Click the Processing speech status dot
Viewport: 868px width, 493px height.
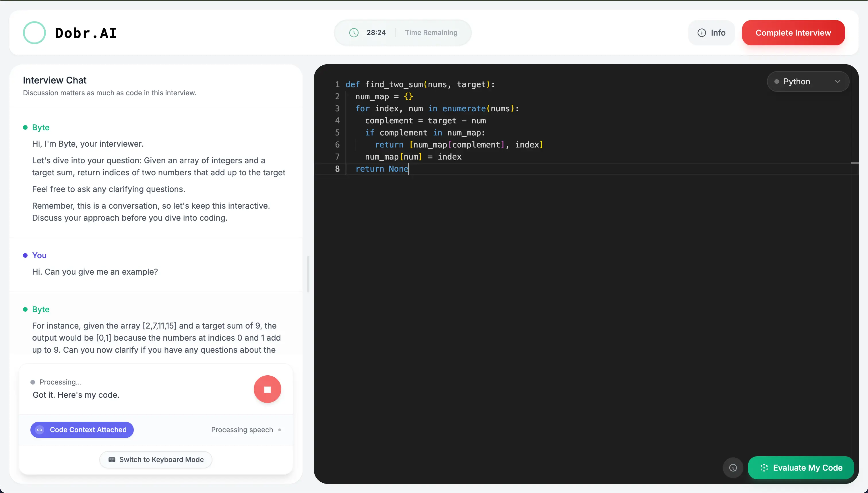(x=280, y=430)
